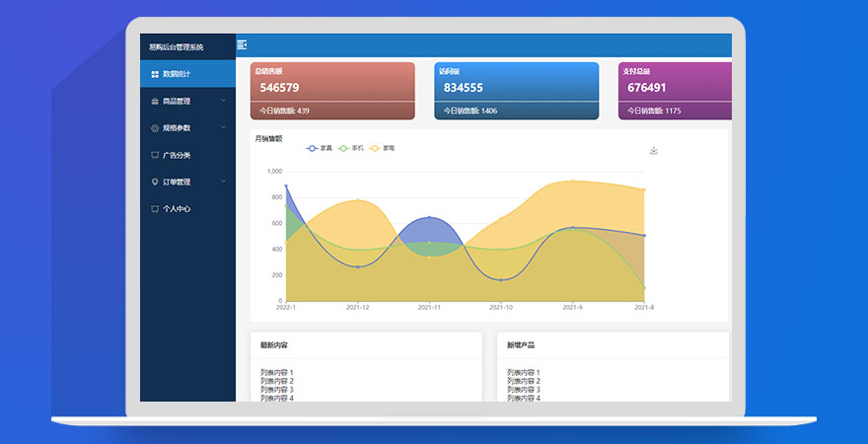This screenshot has height=444, width=868.
Task: Click the 订单管理 location pin icon
Action: pyautogui.click(x=155, y=183)
